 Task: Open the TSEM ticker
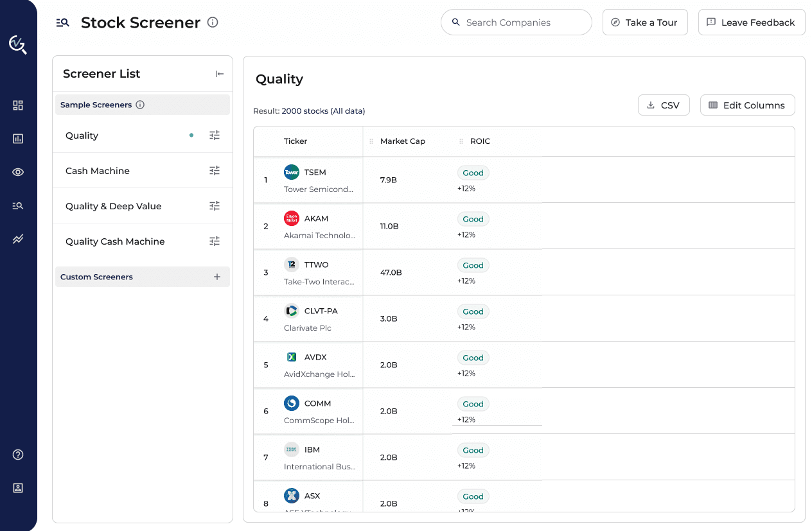click(x=315, y=172)
